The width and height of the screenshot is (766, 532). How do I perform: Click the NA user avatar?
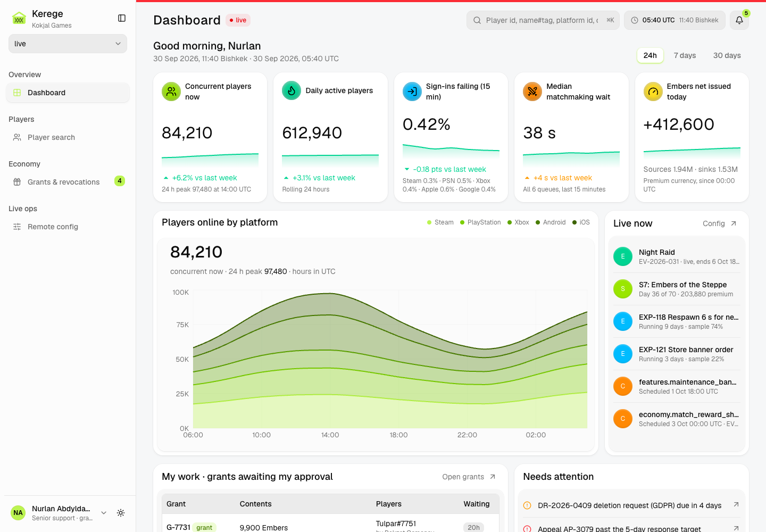point(18,513)
